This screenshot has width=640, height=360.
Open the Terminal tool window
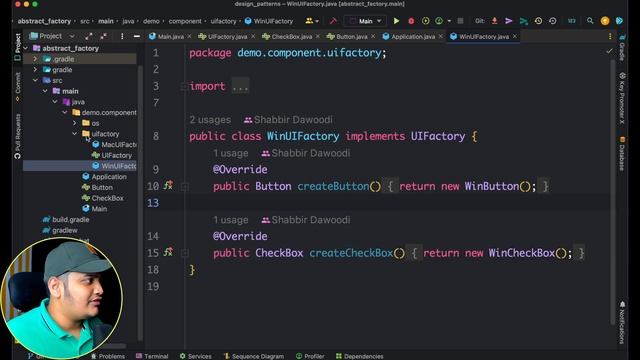click(x=152, y=356)
